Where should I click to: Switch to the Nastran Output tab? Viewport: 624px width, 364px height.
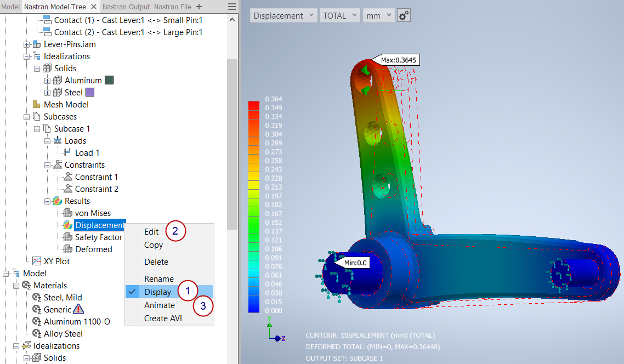(x=126, y=7)
